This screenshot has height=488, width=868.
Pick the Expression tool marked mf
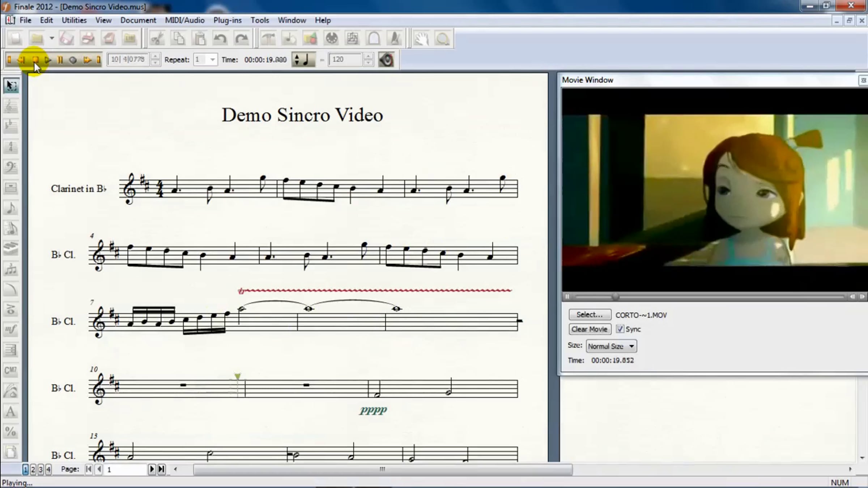pos(10,329)
